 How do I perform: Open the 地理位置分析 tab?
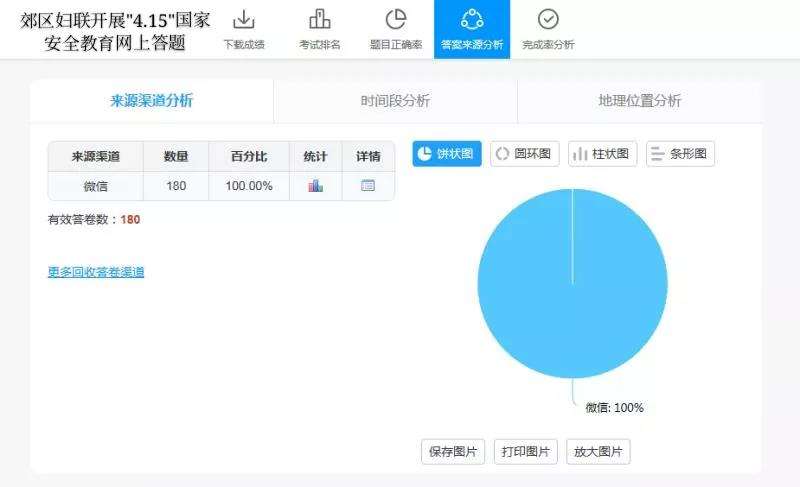pos(639,101)
